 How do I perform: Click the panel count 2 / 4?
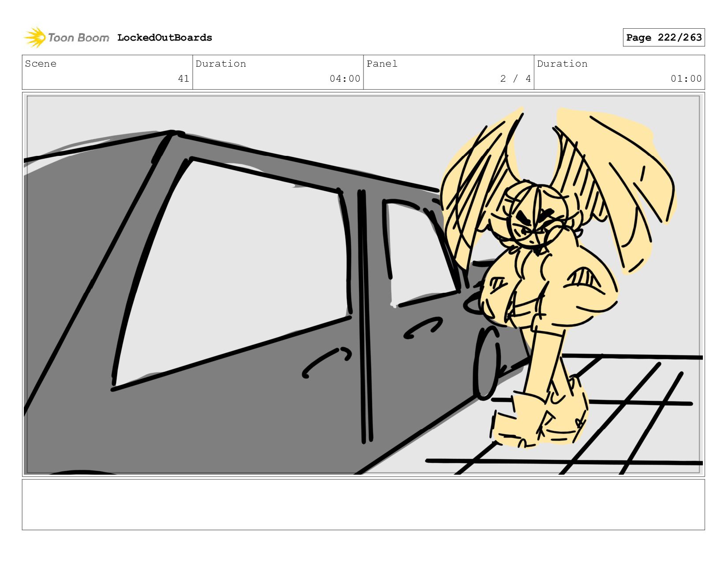pos(515,79)
